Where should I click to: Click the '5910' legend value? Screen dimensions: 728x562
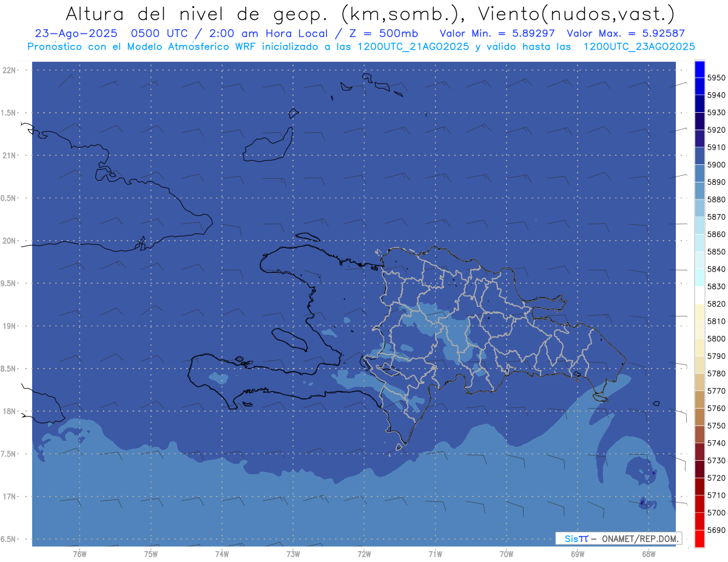tap(716, 147)
